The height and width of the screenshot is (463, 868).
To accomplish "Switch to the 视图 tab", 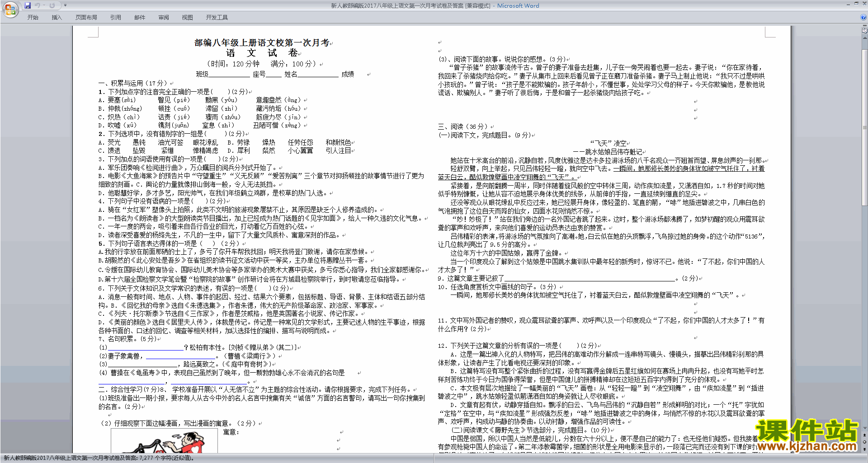I will click(x=188, y=18).
